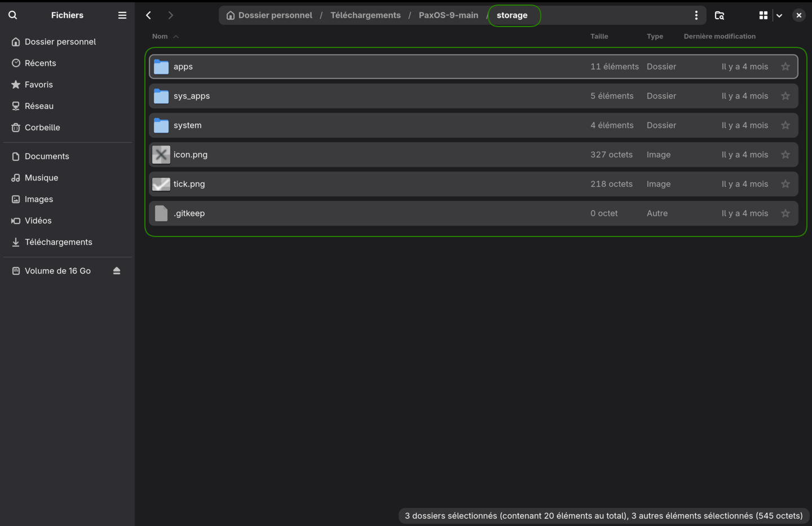
Task: Toggle the favorite star on icon.png
Action: 785,154
